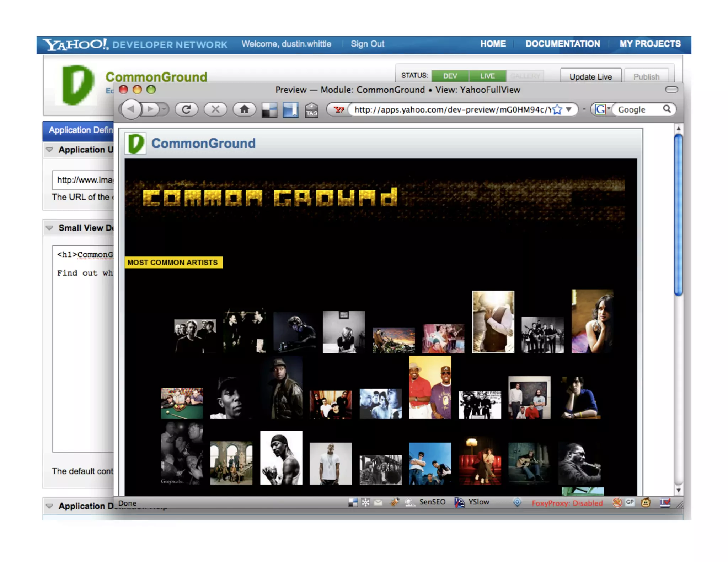The image size is (728, 562).
Task: Open the Google search engine selector dropdown
Action: (x=603, y=109)
